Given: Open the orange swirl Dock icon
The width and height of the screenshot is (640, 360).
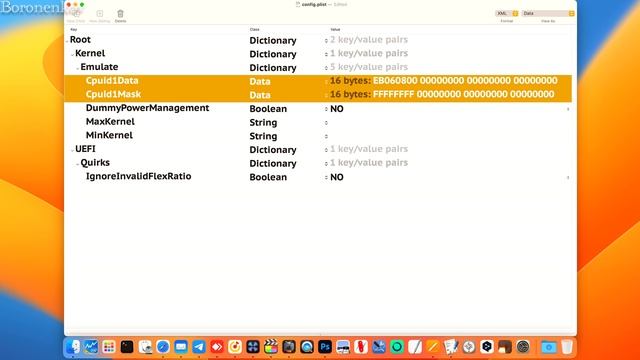Looking at the screenshot, I should click(x=235, y=347).
